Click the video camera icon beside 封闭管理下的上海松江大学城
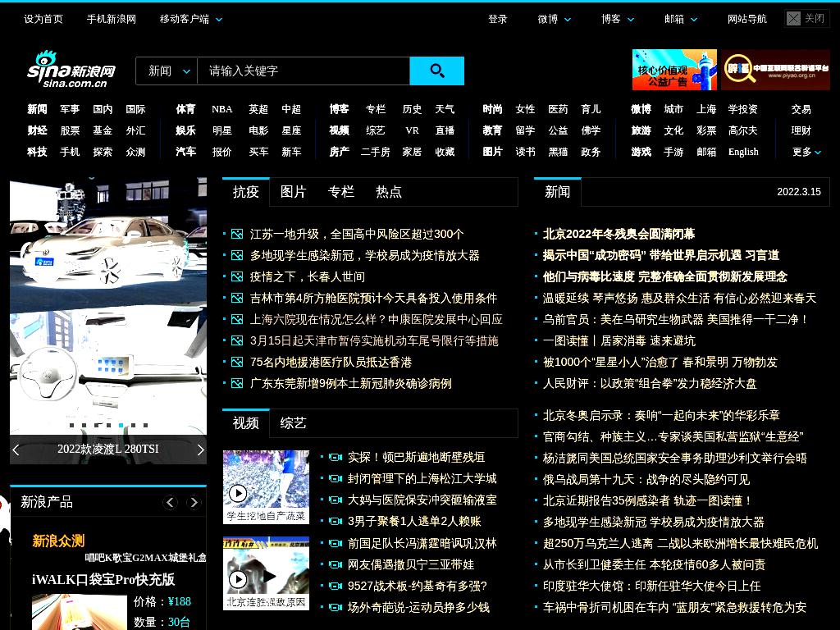Image resolution: width=840 pixels, height=630 pixels. (x=336, y=479)
